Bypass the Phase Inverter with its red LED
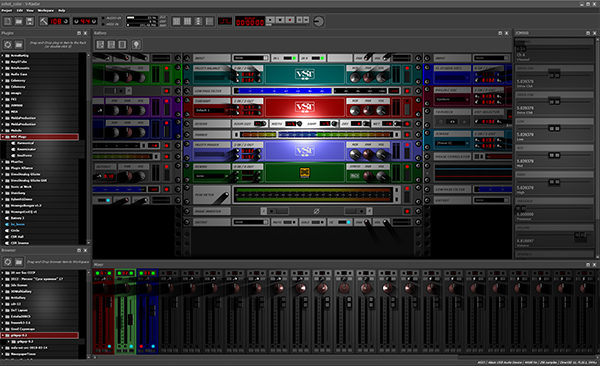The image size is (600, 366). [407, 211]
